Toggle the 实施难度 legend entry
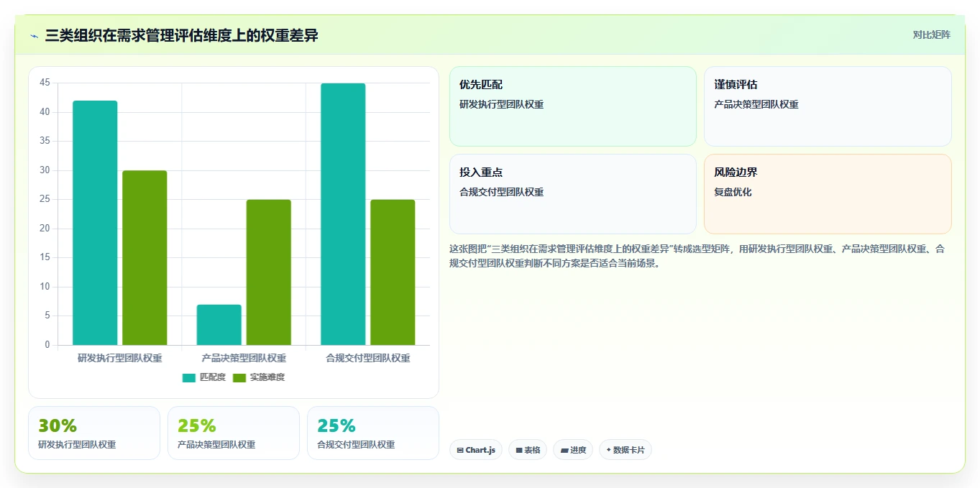This screenshot has width=980, height=488. [259, 377]
